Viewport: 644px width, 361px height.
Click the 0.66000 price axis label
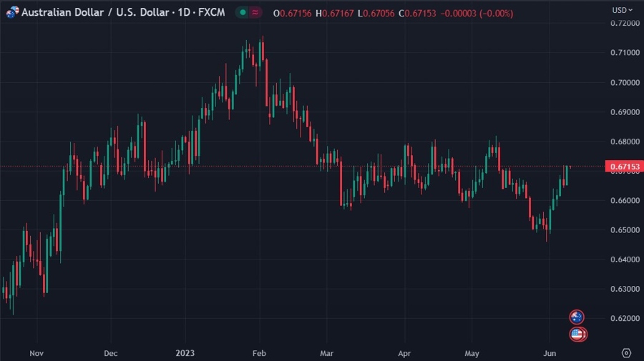625,201
